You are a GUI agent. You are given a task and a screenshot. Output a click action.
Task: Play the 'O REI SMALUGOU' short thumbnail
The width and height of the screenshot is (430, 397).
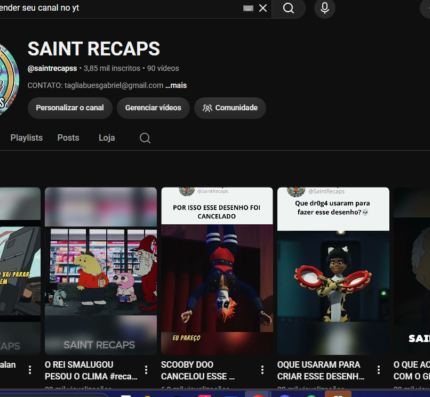point(101,271)
